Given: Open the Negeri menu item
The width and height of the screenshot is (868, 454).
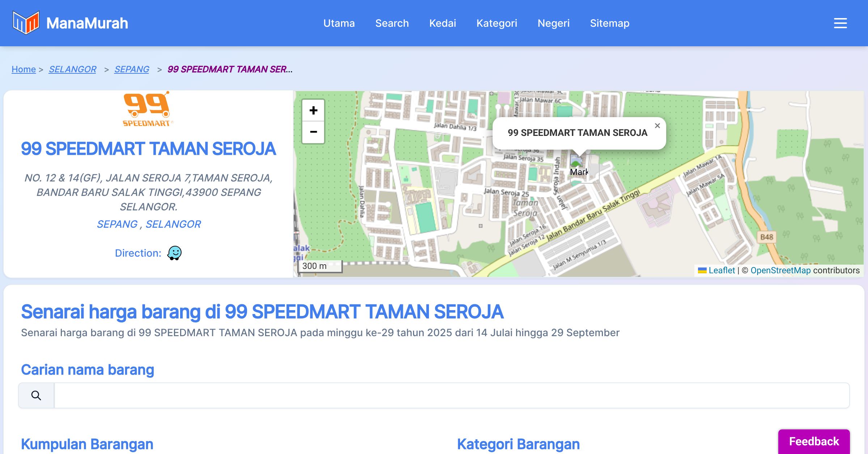Looking at the screenshot, I should click(x=553, y=23).
